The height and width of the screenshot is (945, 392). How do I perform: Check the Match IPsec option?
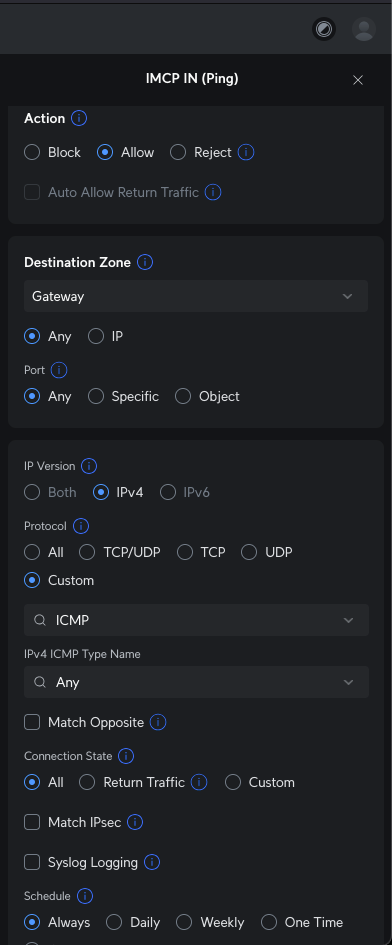32,822
